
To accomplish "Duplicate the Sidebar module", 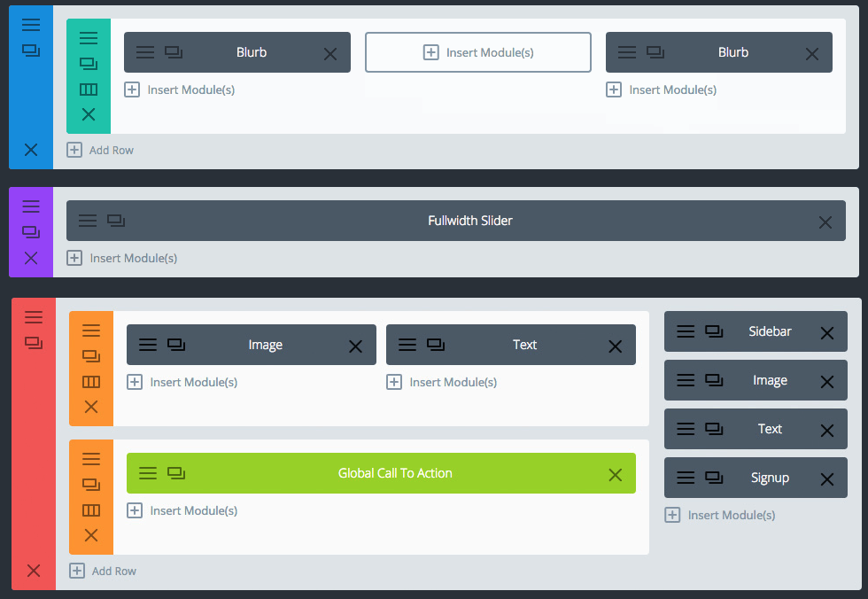I will [714, 331].
